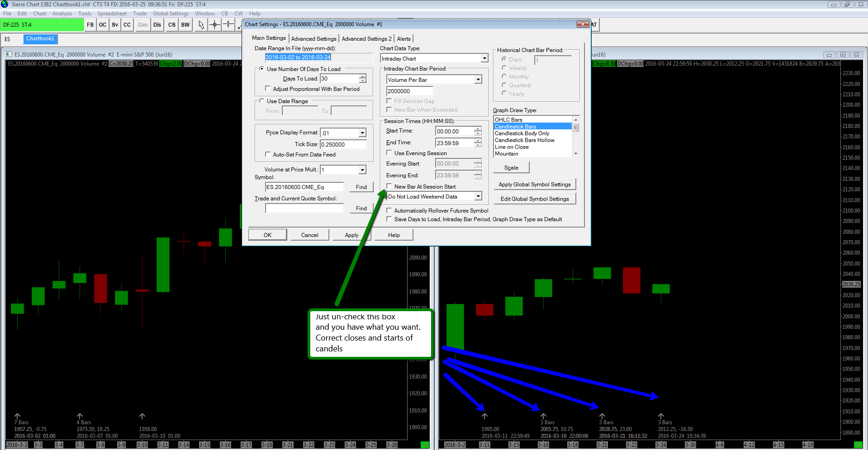Image resolution: width=868 pixels, height=450 pixels.
Task: Click the SW toolbar button
Action: click(185, 25)
